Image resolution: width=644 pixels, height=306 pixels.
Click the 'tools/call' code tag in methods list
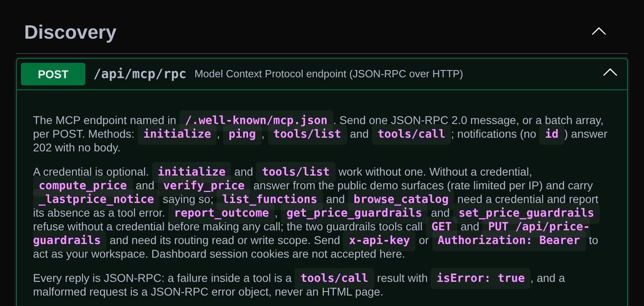coord(411,134)
